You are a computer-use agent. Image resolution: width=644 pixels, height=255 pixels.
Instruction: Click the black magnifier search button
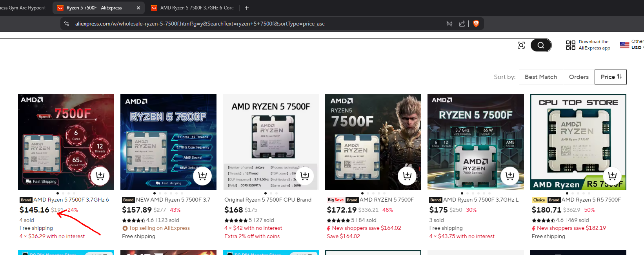click(x=541, y=45)
